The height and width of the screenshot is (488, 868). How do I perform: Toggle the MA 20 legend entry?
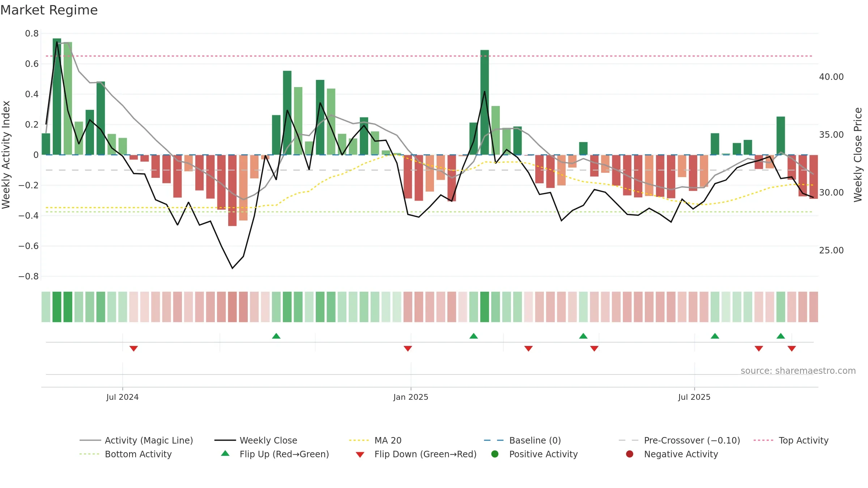pyautogui.click(x=375, y=440)
